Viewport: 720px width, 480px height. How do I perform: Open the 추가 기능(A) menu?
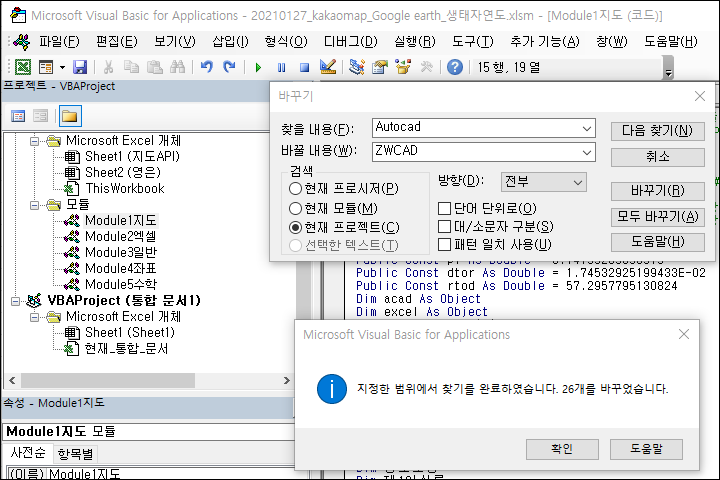point(545,42)
